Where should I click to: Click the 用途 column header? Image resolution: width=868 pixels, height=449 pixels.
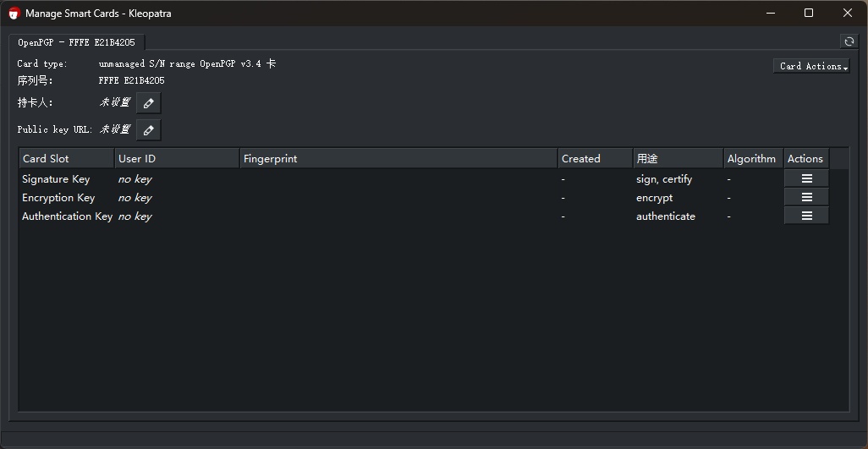(x=677, y=158)
